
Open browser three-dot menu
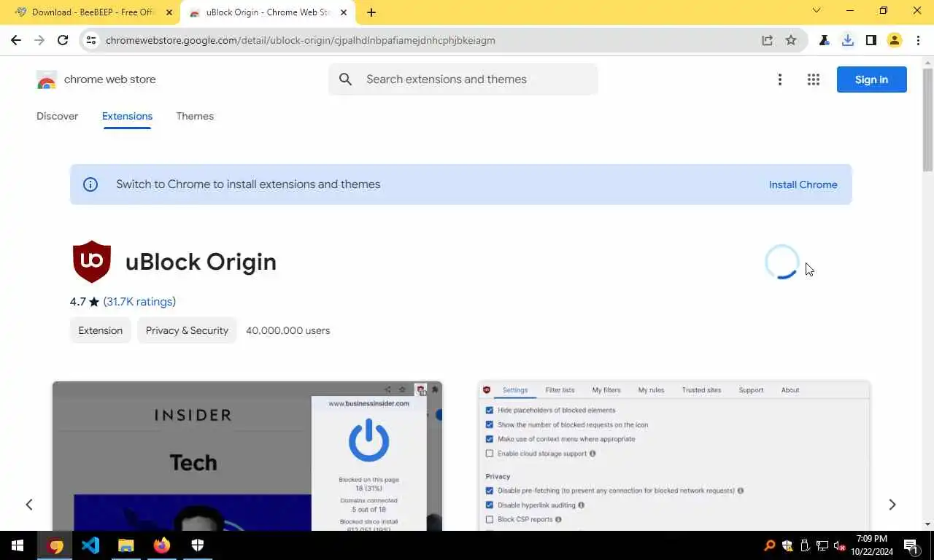[x=918, y=40]
